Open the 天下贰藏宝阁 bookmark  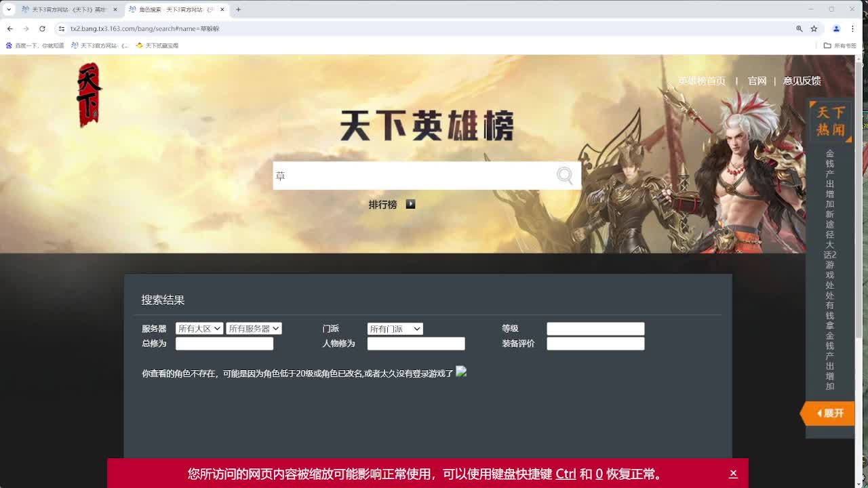click(157, 45)
